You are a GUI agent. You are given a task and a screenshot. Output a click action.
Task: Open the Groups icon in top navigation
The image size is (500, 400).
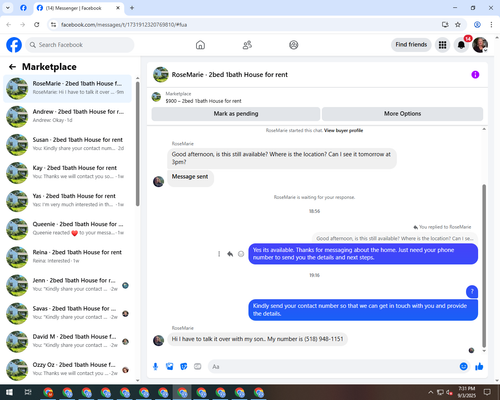[x=294, y=45]
